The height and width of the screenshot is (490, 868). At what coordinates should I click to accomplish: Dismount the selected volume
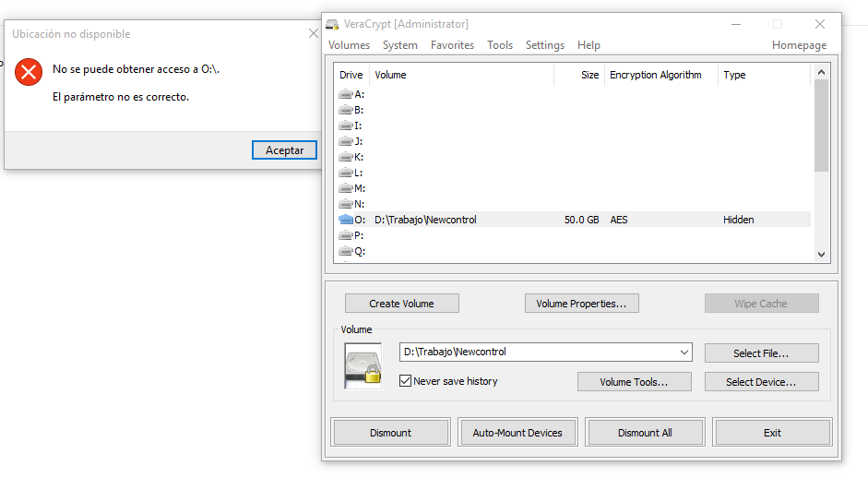391,433
